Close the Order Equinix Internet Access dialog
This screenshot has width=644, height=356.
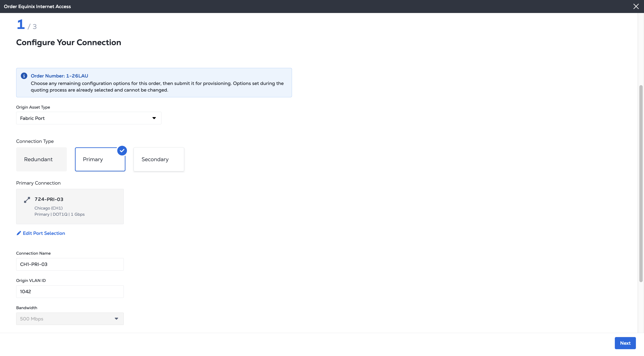[x=636, y=7]
